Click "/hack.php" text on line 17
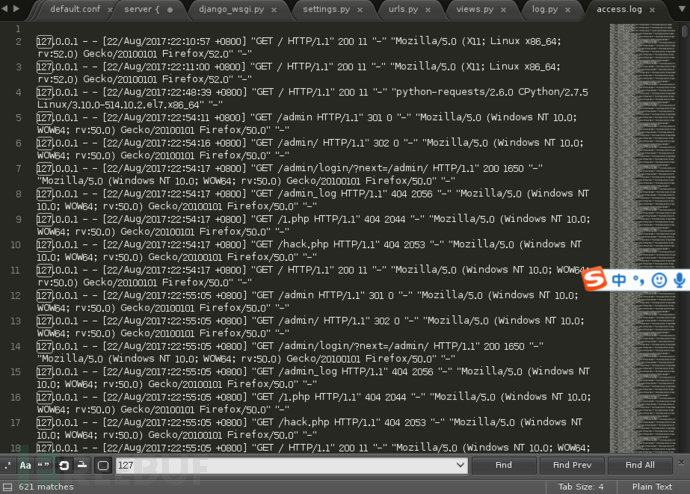 304,423
